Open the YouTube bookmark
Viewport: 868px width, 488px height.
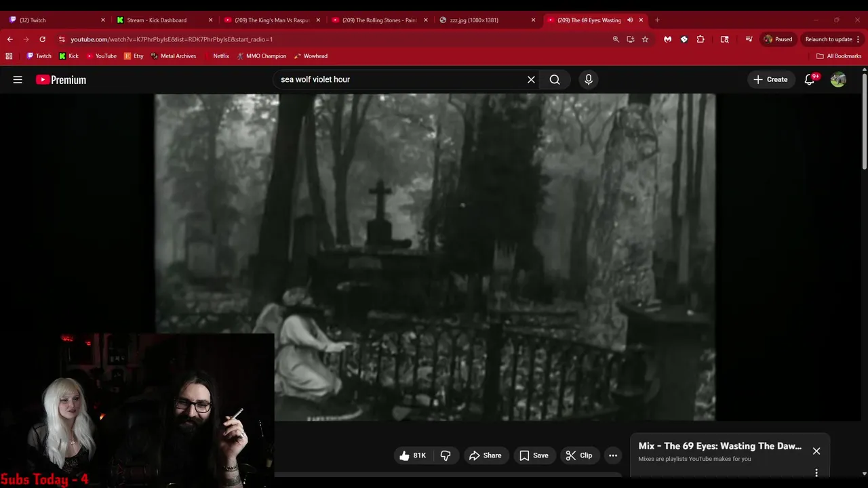102,56
